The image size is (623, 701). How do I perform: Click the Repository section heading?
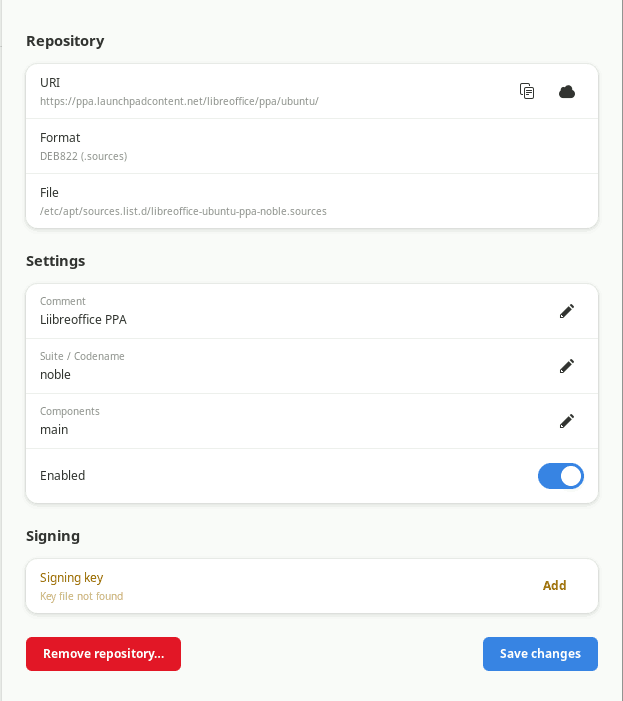pos(65,41)
